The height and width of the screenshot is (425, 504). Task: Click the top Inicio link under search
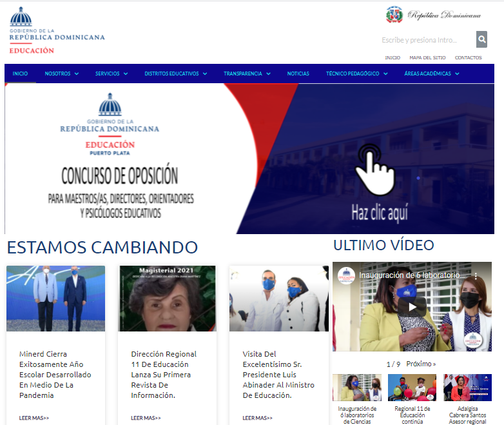[393, 57]
